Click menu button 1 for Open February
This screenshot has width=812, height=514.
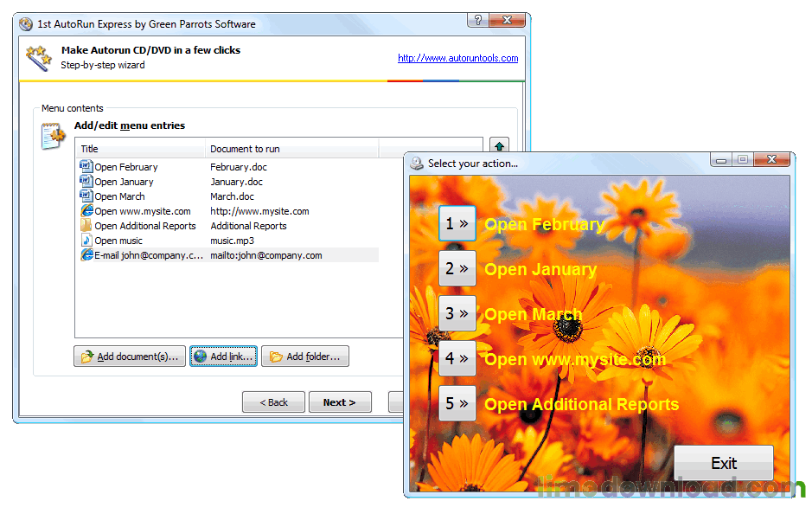(457, 223)
